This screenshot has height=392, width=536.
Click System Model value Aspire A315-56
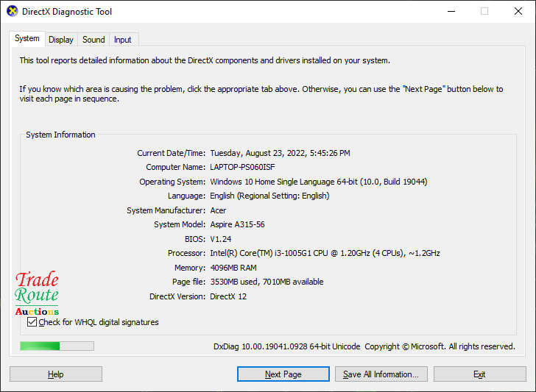tap(237, 224)
